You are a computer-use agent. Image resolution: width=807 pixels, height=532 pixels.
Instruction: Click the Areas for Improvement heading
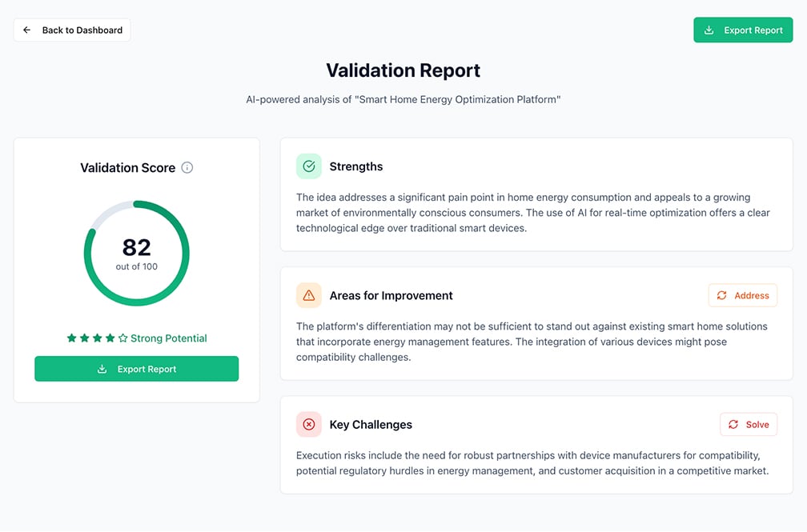click(391, 295)
